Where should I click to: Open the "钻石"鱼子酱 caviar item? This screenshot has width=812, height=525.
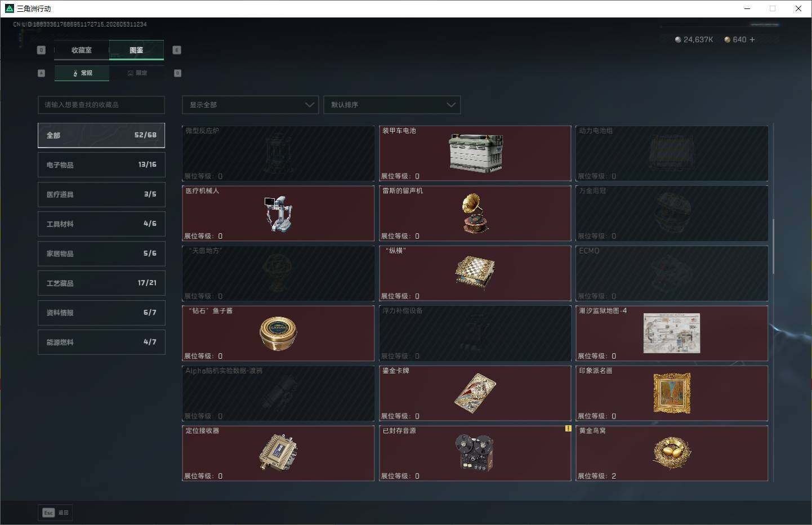point(278,333)
